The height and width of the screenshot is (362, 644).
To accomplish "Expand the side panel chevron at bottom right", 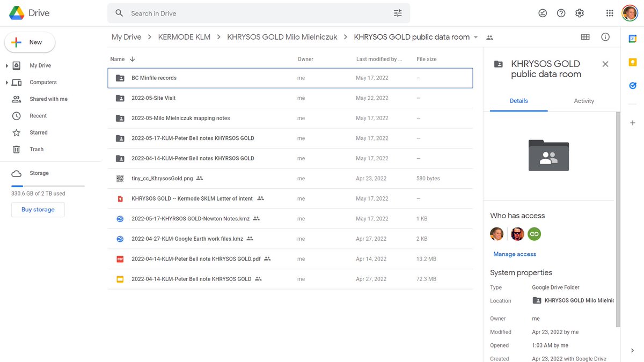I will pos(632,350).
